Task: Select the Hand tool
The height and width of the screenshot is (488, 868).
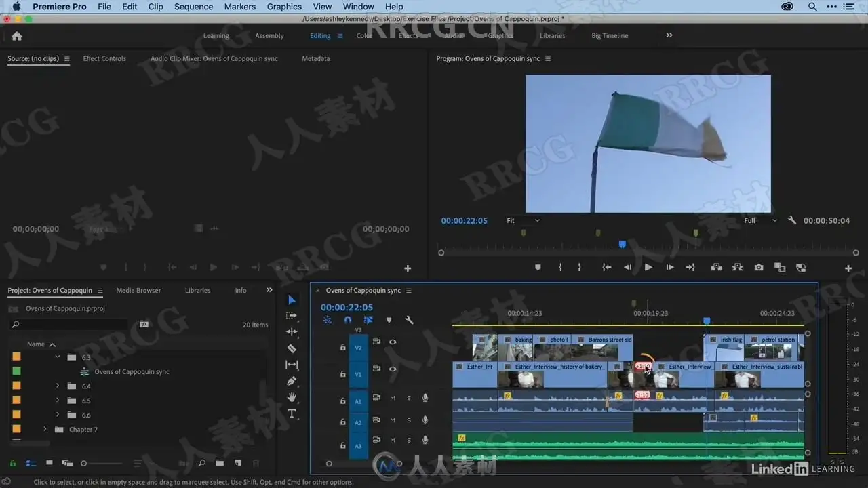Action: (292, 397)
